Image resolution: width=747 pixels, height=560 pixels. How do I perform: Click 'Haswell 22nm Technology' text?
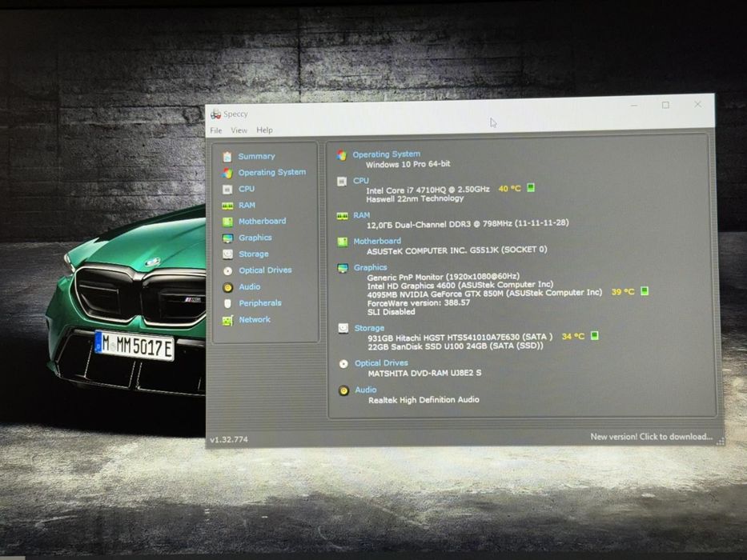(415, 198)
